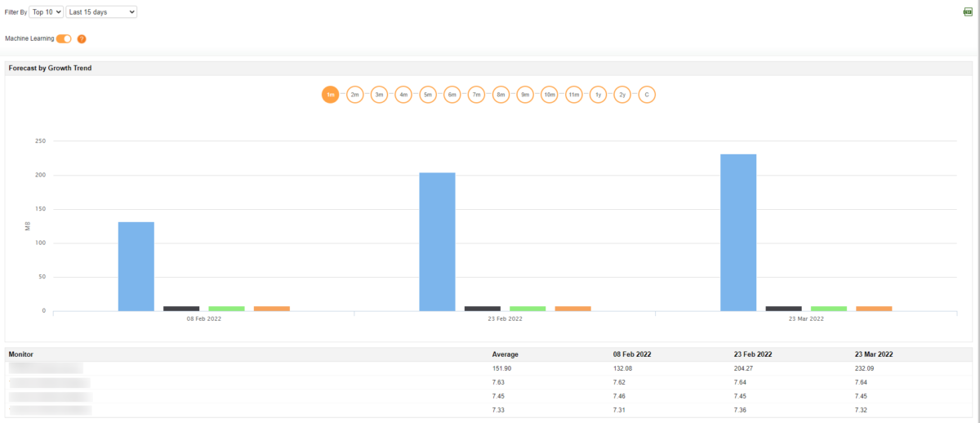Screen dimensions: 980x423
Task: Click the orange bar for 23 Mar 2022
Action: point(874,309)
